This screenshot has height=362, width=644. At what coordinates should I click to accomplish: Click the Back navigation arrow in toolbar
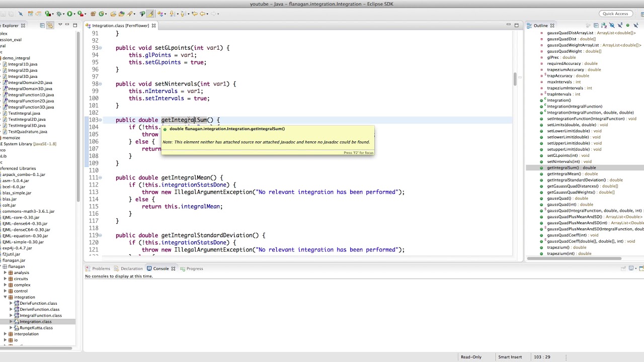click(x=202, y=14)
